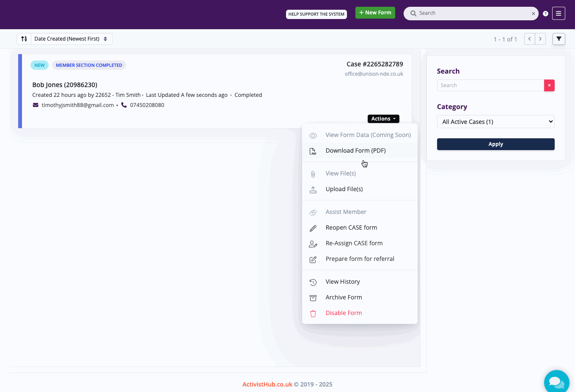Clear the top search bar text

point(533,14)
